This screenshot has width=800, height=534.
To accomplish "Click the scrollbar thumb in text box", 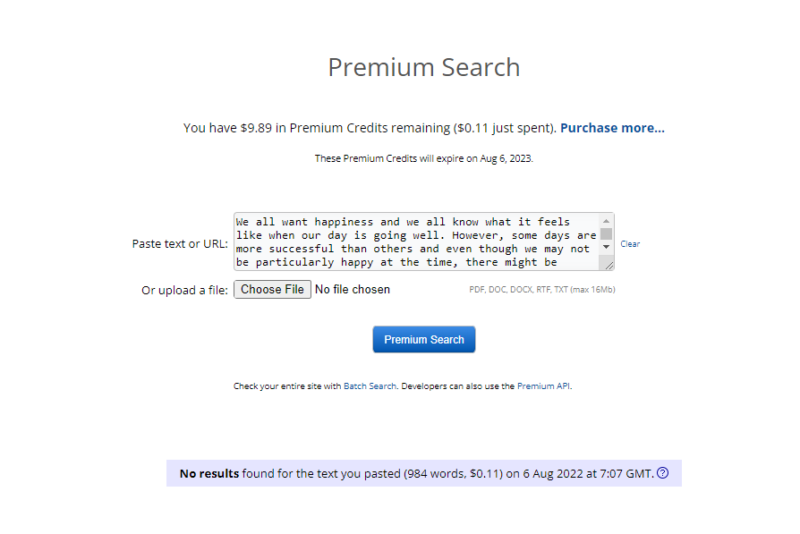I will pyautogui.click(x=606, y=233).
